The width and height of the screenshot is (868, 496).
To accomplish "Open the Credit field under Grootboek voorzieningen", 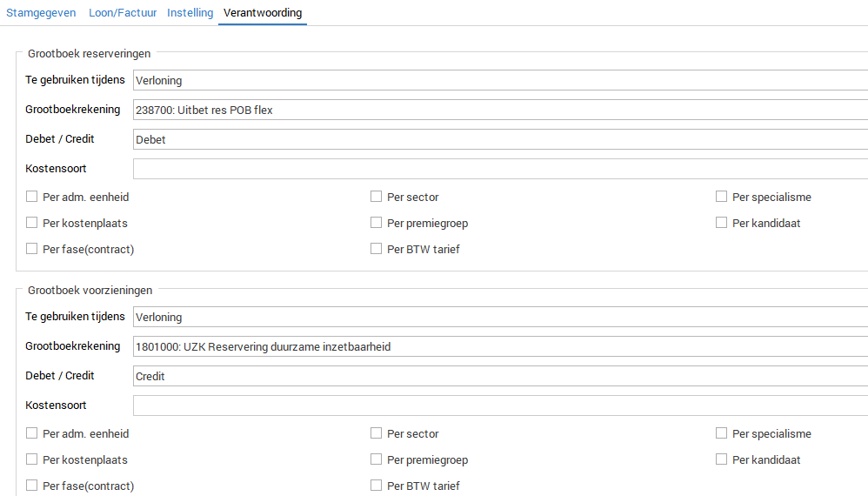I will tap(500, 376).
